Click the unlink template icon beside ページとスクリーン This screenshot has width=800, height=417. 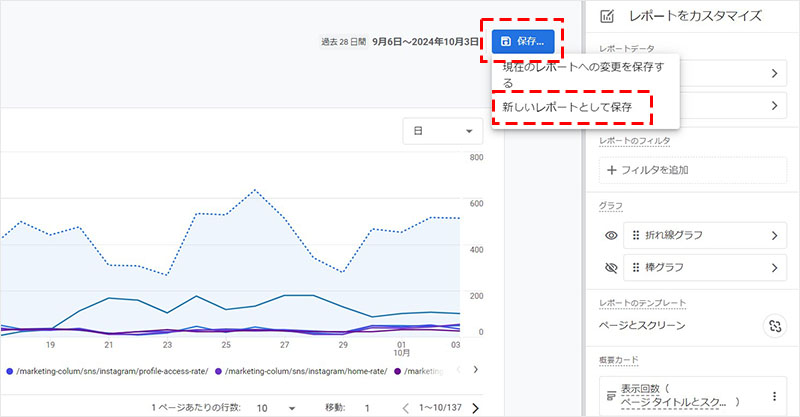pyautogui.click(x=772, y=325)
